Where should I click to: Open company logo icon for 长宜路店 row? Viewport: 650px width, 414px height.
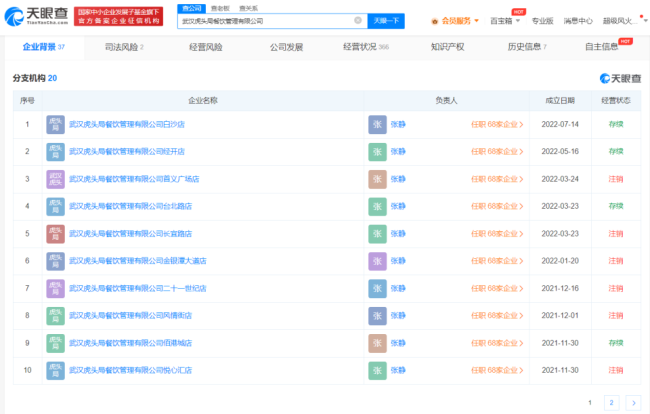(56, 234)
